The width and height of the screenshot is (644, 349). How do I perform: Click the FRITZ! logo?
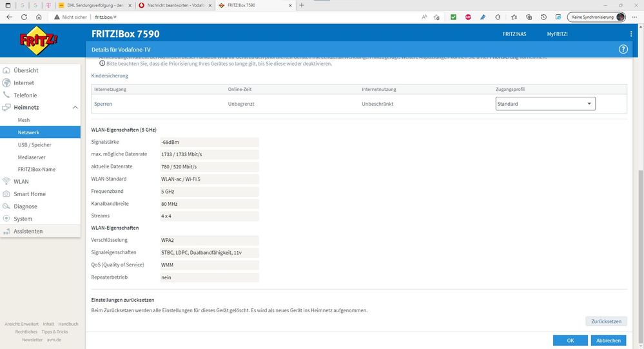(x=39, y=40)
